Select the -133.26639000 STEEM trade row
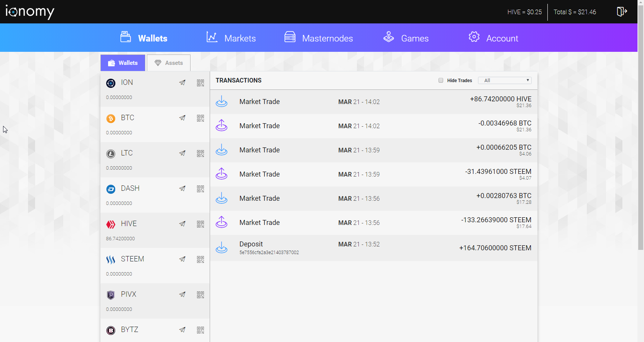 [374, 223]
